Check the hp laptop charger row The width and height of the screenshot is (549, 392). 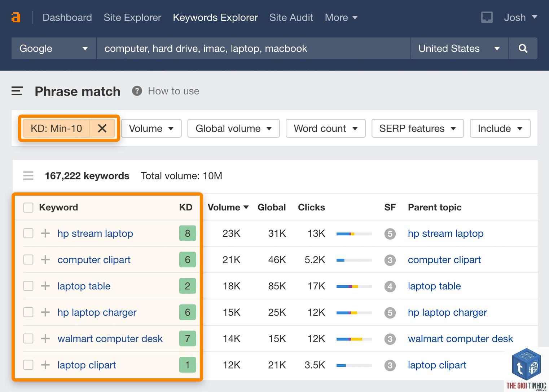(x=28, y=312)
